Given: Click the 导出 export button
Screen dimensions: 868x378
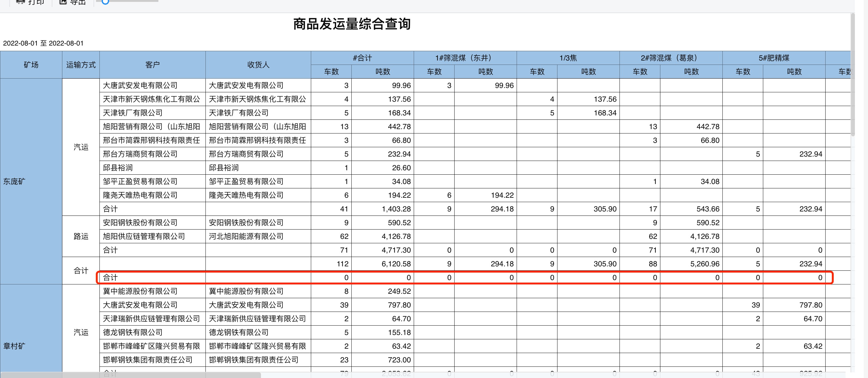Looking at the screenshot, I should [x=72, y=2].
